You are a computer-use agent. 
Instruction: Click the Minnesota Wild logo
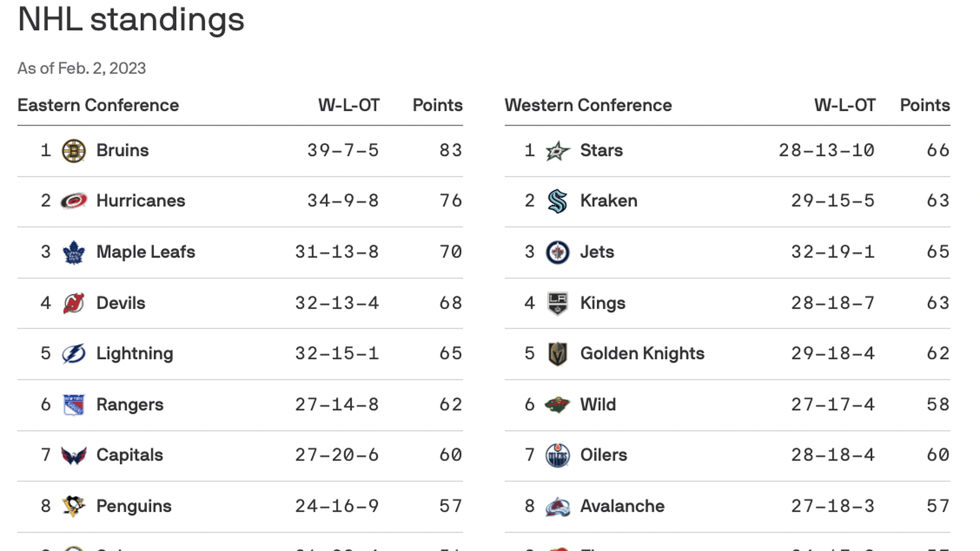point(557,405)
